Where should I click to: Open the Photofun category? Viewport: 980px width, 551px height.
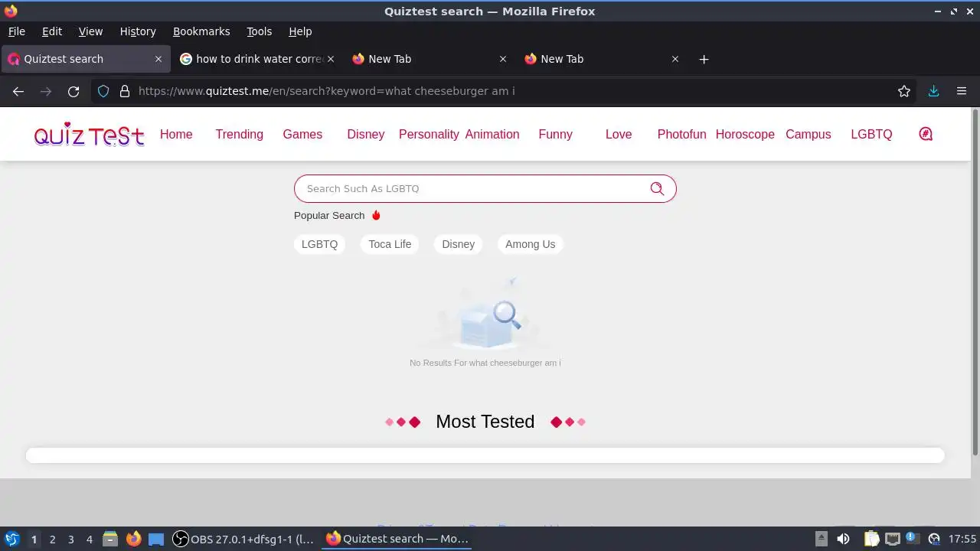[681, 134]
